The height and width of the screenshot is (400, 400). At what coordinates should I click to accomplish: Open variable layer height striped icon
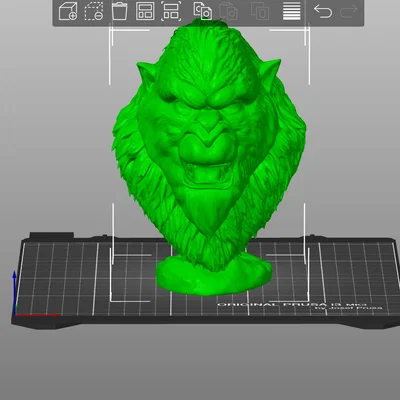click(292, 11)
